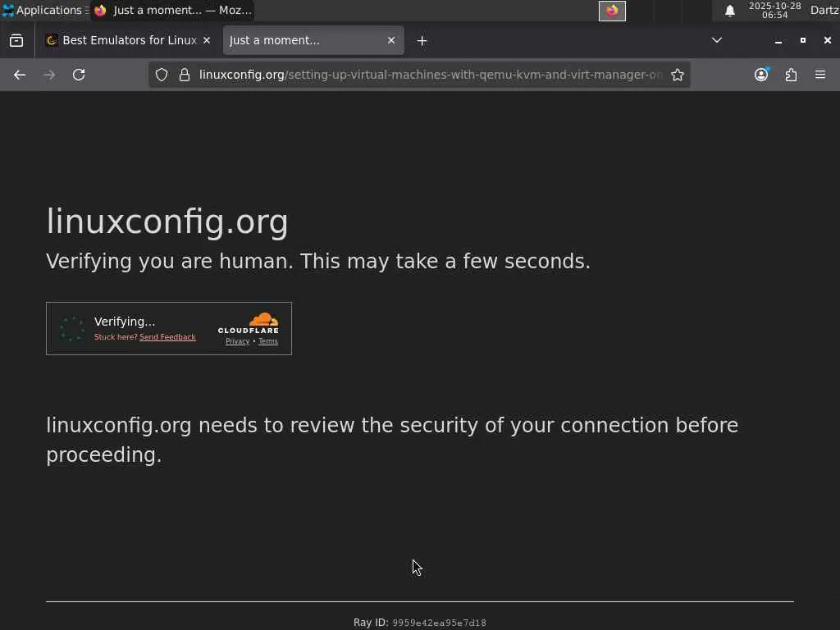Bookmark this page with the star icon

[677, 75]
